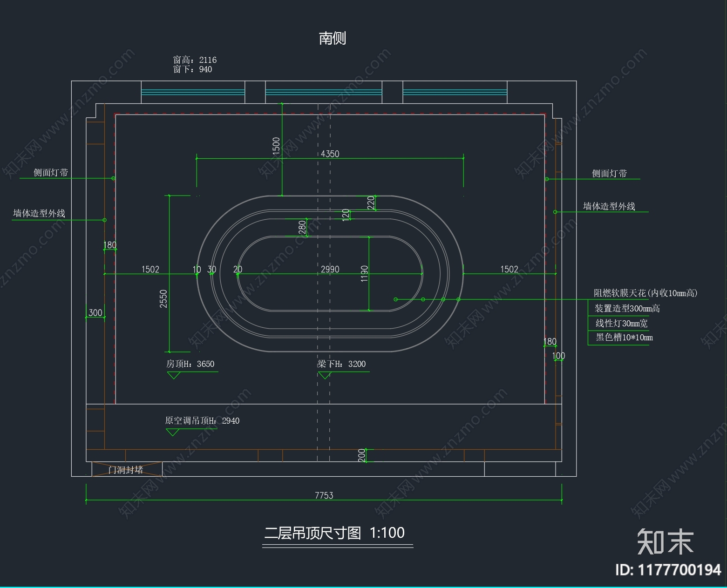Select the 黑色槽10*10mm note
727x588 pixels.
[x=624, y=337]
